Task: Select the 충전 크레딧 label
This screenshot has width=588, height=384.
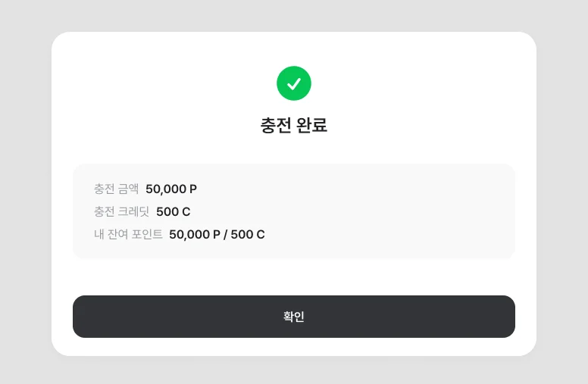Action: 121,211
